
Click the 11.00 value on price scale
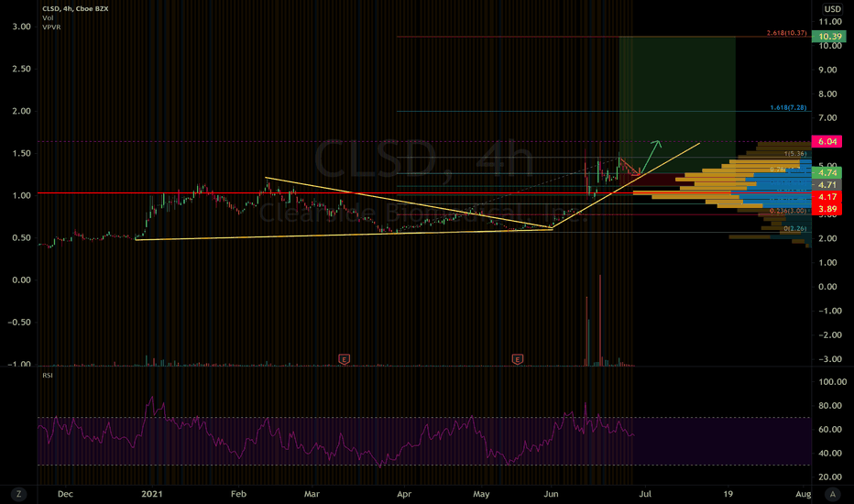[x=830, y=22]
